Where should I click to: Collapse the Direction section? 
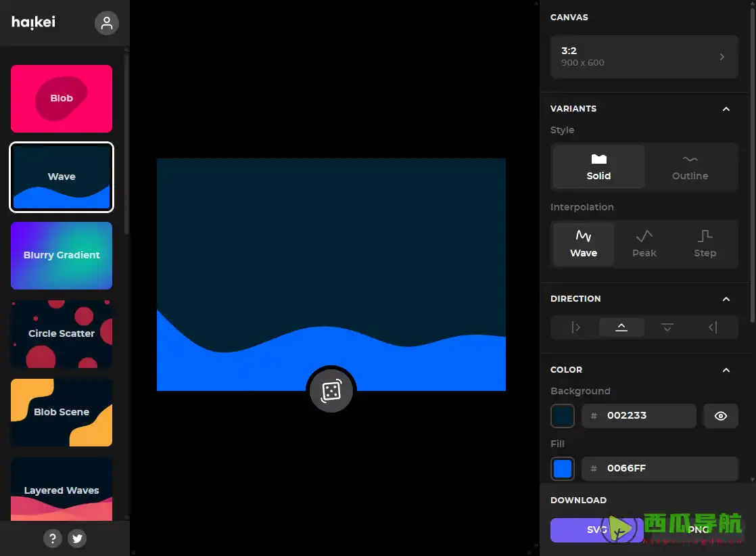[x=726, y=299]
